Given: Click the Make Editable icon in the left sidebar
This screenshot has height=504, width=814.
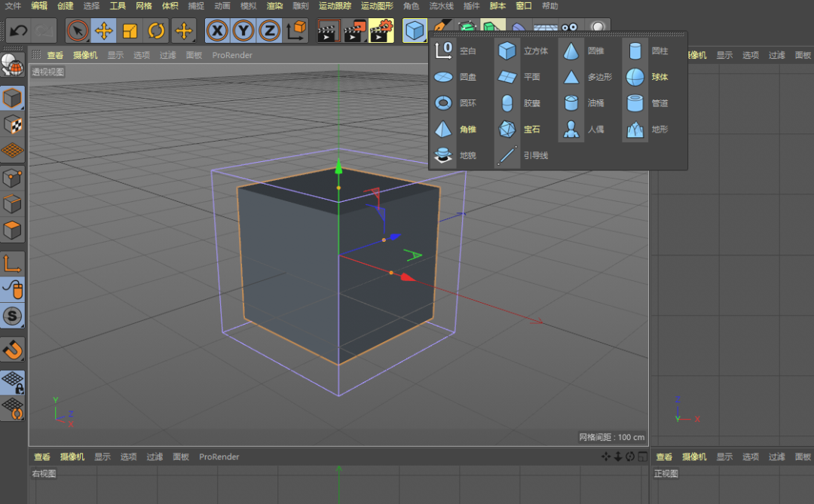Looking at the screenshot, I should click(x=13, y=65).
